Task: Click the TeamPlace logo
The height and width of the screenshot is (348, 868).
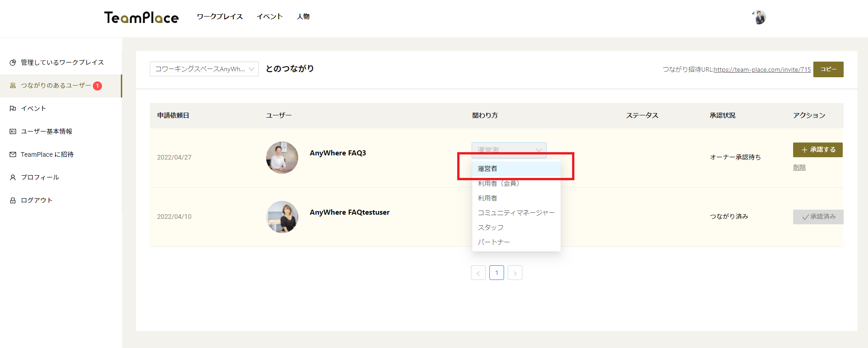Action: (141, 17)
